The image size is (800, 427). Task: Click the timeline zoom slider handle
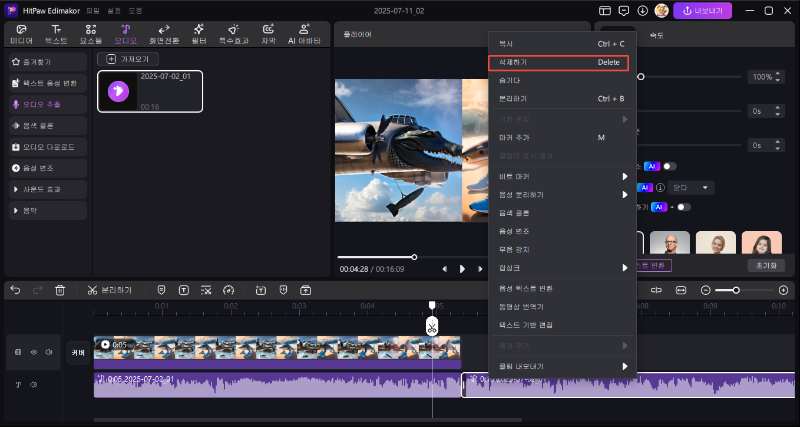click(736, 290)
